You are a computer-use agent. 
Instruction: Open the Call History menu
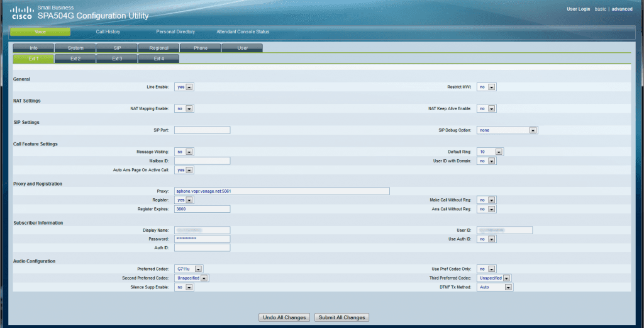[x=108, y=31]
